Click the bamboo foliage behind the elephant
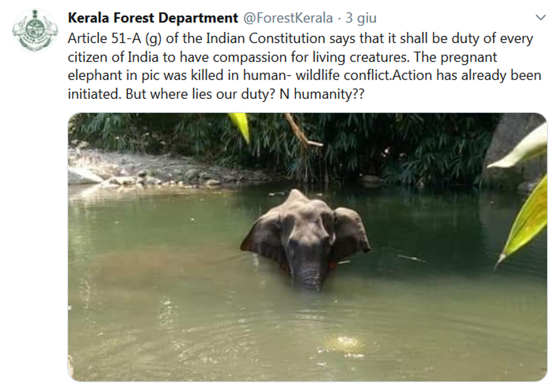Screen dimensions: 560x392 [x=366, y=151]
